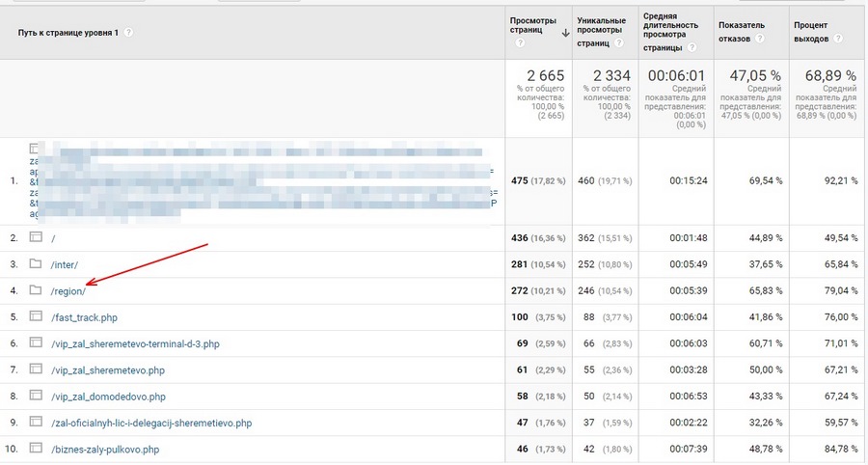Click total page views value 2 665

coord(545,75)
